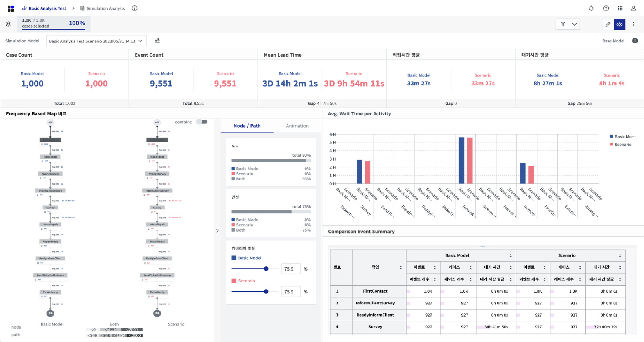Open the user profile icon

pos(634,8)
